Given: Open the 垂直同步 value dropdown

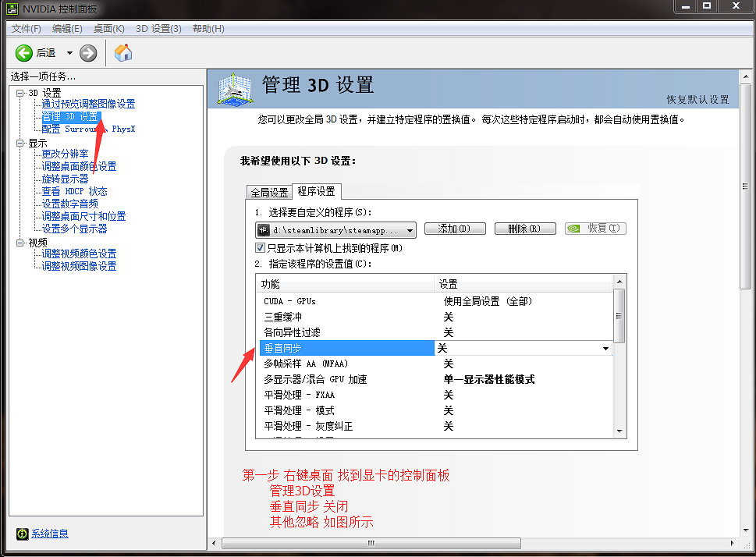Looking at the screenshot, I should coord(605,349).
